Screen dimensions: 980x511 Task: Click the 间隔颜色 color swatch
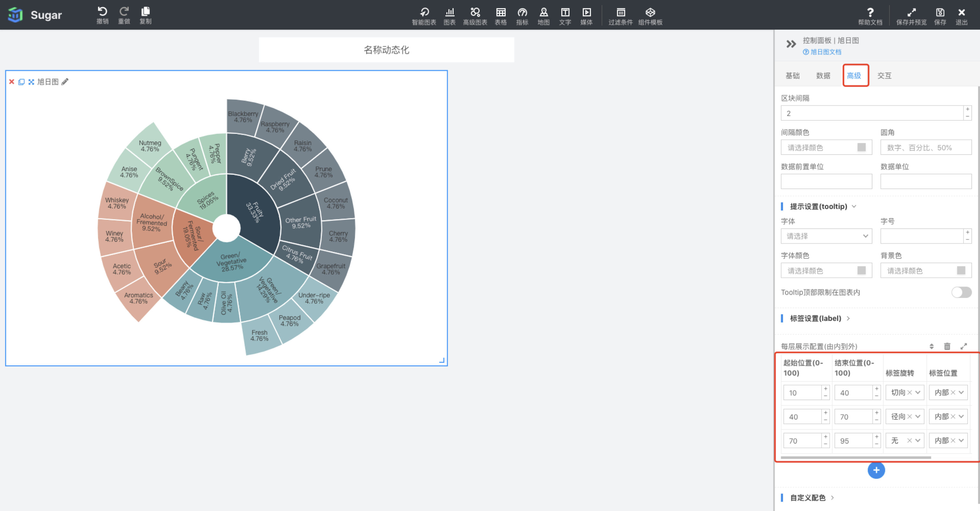[x=861, y=148]
